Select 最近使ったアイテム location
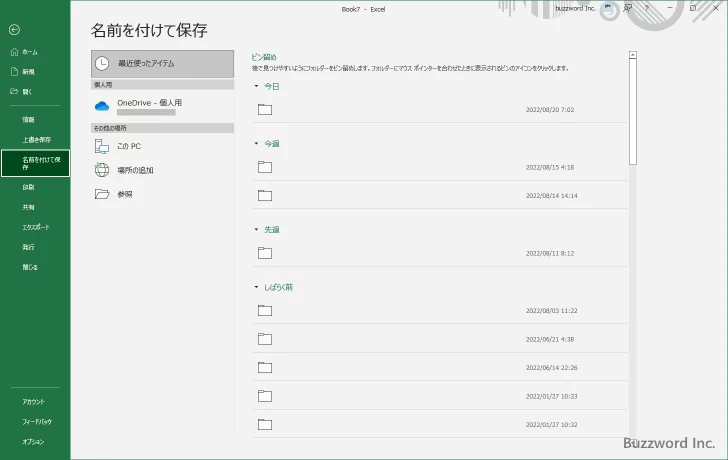 162,64
